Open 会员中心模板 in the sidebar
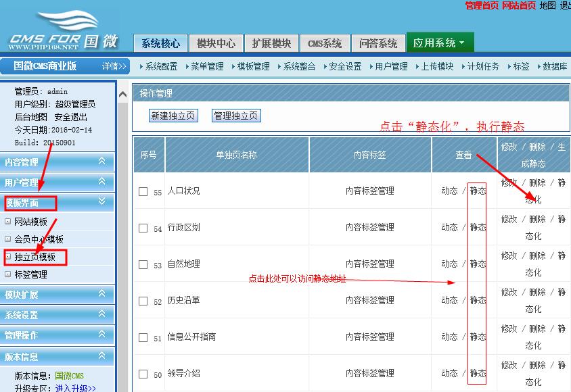This screenshot has width=571, height=392. (39, 239)
